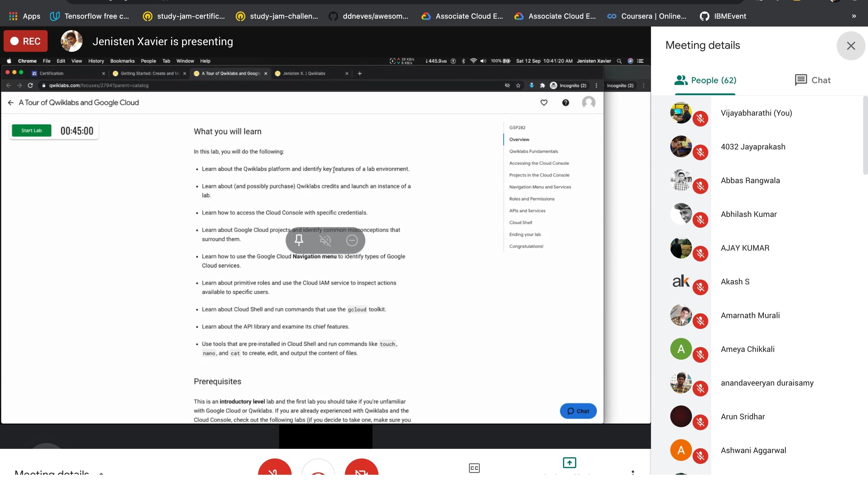Mute presentation audio via speaker-off icon

325,240
